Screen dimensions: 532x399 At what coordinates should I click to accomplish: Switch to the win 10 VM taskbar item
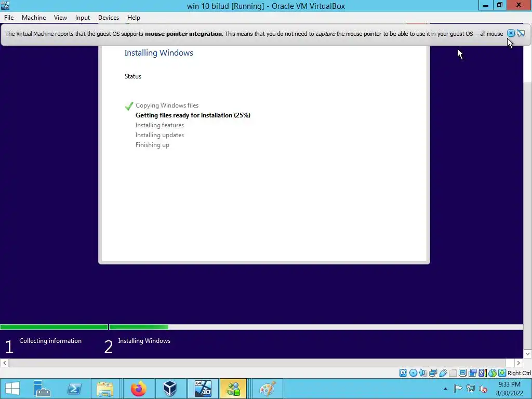(x=203, y=389)
